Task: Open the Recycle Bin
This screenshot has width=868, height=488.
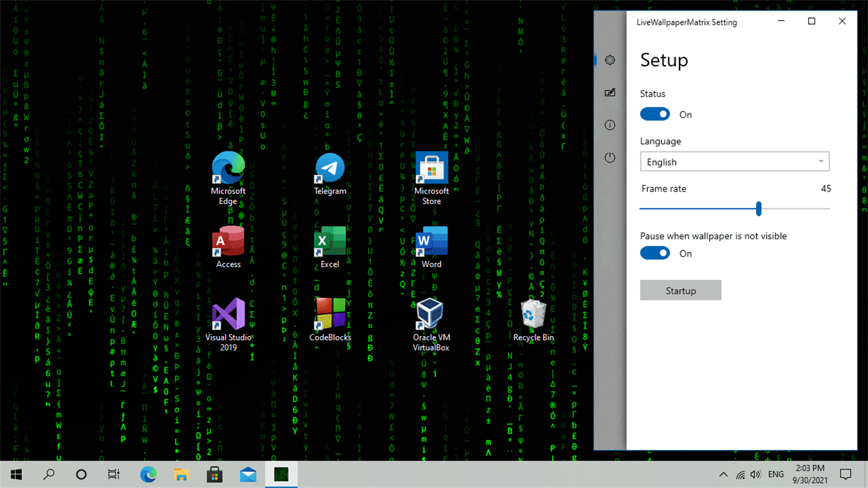Action: tap(532, 313)
